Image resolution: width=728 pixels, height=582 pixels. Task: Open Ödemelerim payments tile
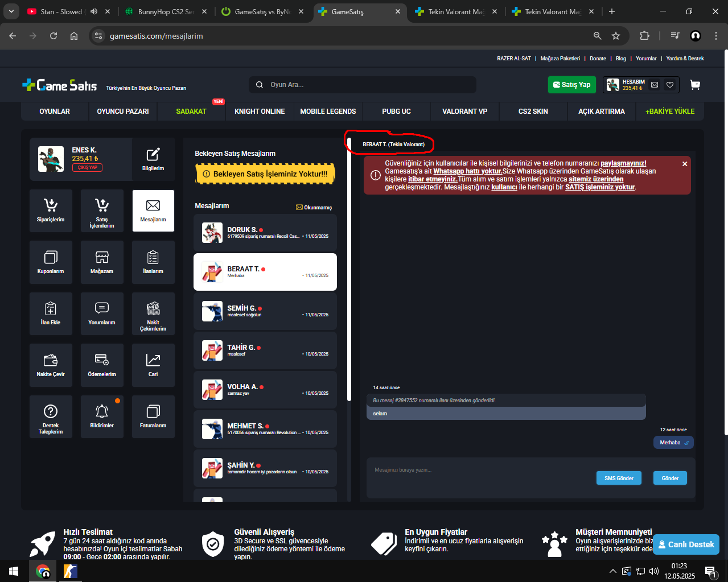click(102, 365)
